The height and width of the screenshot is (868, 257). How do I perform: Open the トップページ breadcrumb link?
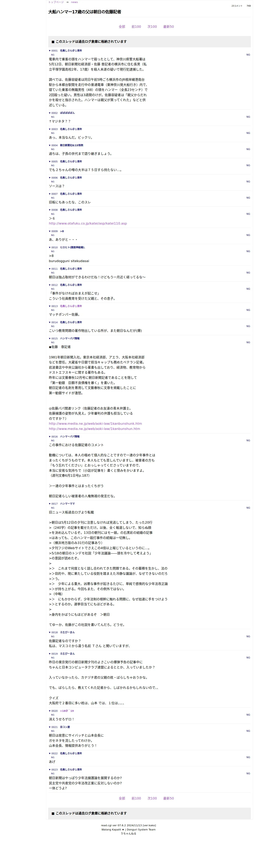click(56, 2)
